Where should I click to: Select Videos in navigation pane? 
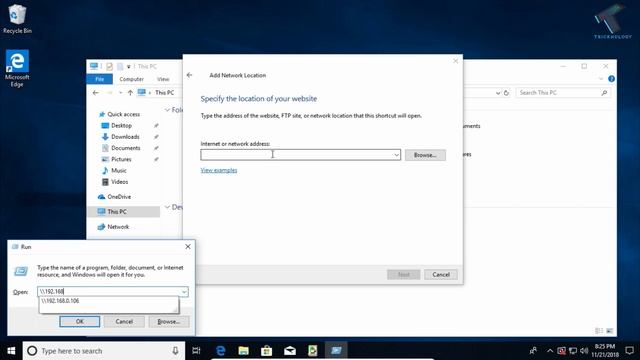[119, 182]
